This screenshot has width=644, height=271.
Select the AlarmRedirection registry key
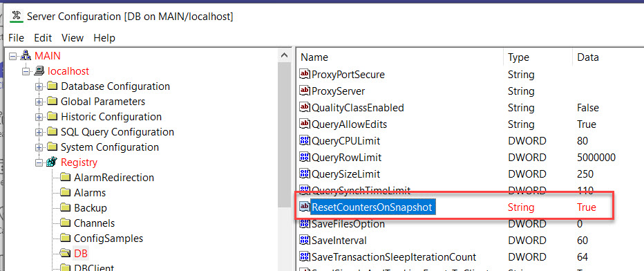click(114, 178)
